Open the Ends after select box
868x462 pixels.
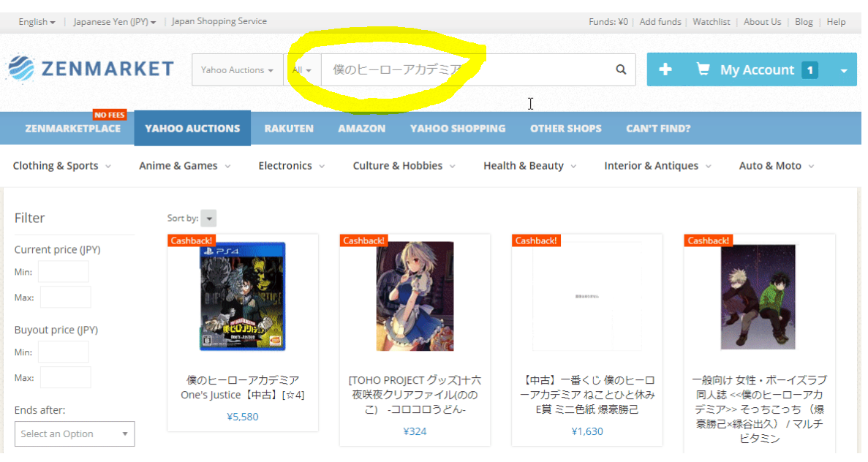[x=75, y=433]
